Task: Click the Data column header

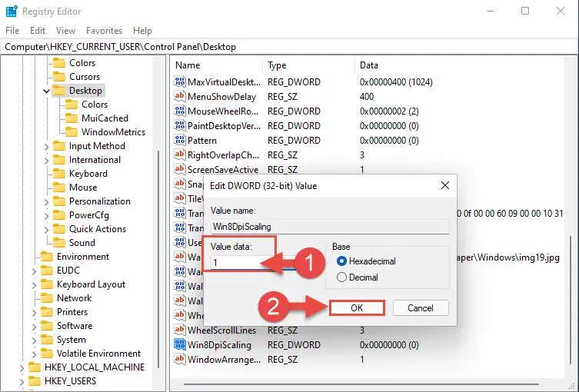Action: (x=460, y=65)
